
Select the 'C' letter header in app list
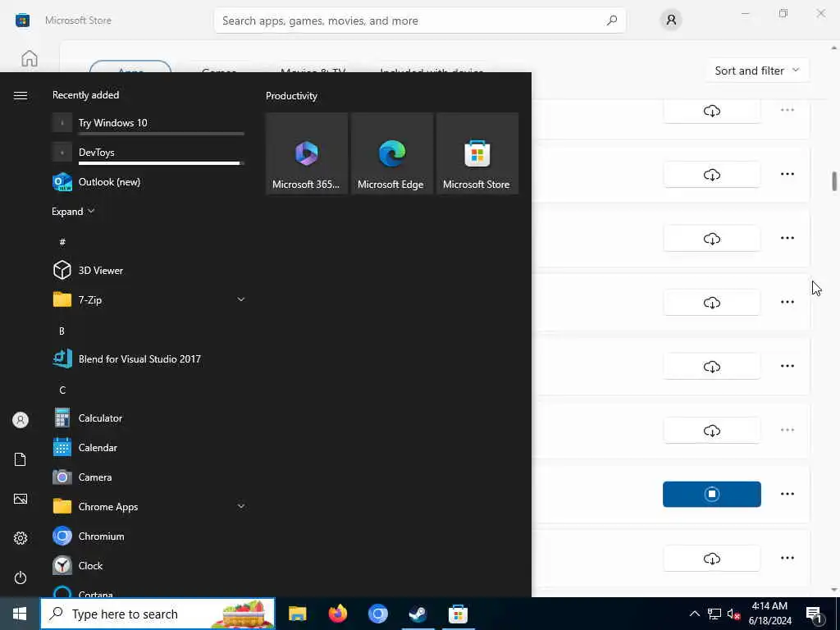(x=62, y=390)
